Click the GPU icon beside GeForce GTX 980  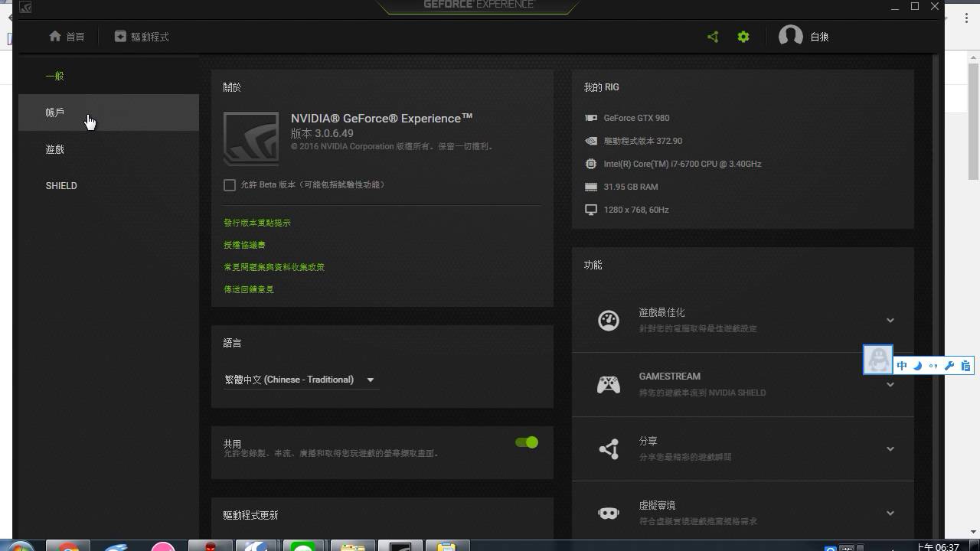[x=591, y=118]
